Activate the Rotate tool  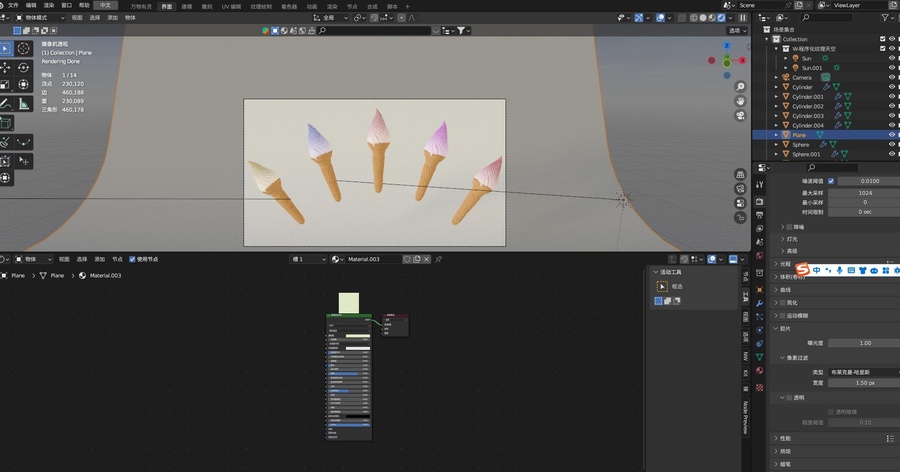coord(24,68)
